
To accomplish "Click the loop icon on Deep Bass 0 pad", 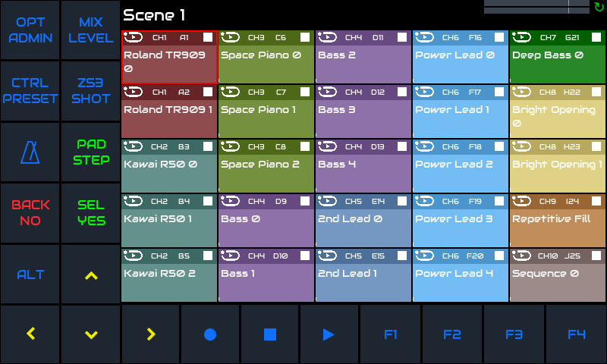I will [521, 37].
